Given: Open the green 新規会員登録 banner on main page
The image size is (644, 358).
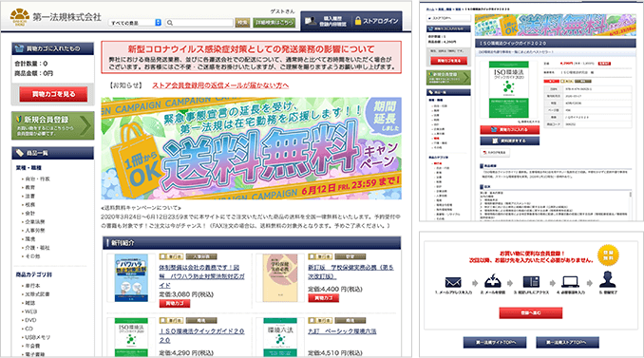Looking at the screenshot, I should (52, 125).
